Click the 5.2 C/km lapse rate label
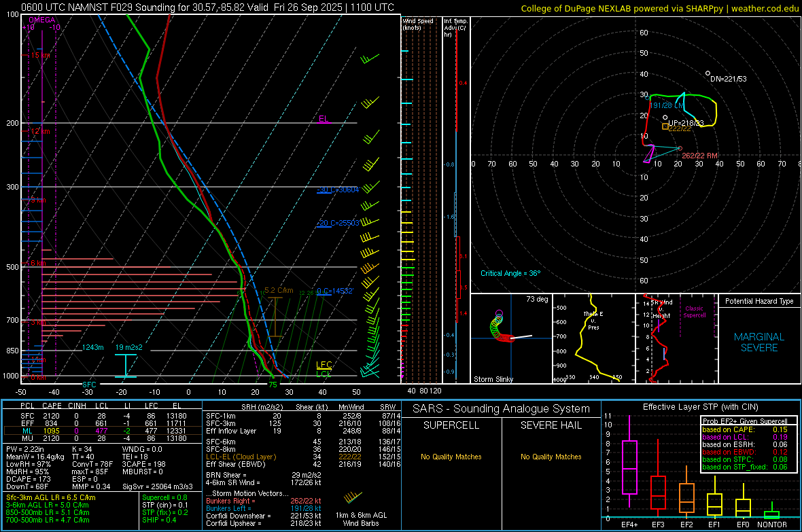 coord(279,290)
